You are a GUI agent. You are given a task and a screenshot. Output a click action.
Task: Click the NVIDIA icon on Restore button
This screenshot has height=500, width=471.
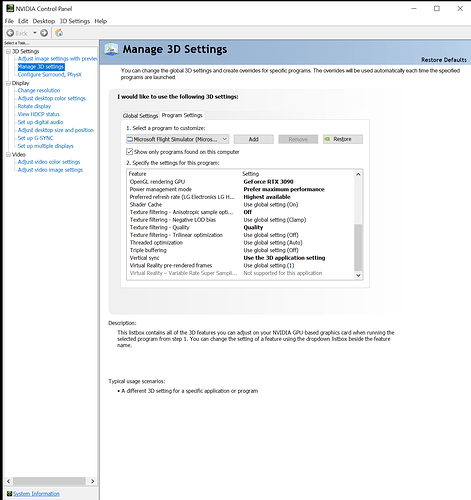click(328, 139)
